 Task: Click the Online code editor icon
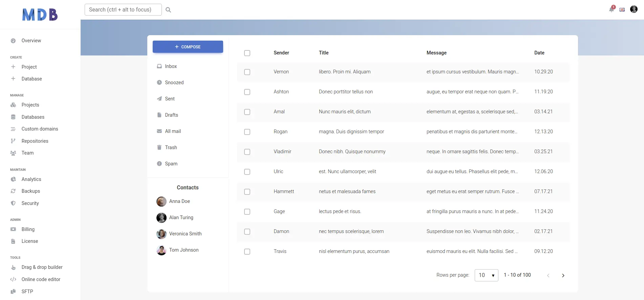(13, 279)
